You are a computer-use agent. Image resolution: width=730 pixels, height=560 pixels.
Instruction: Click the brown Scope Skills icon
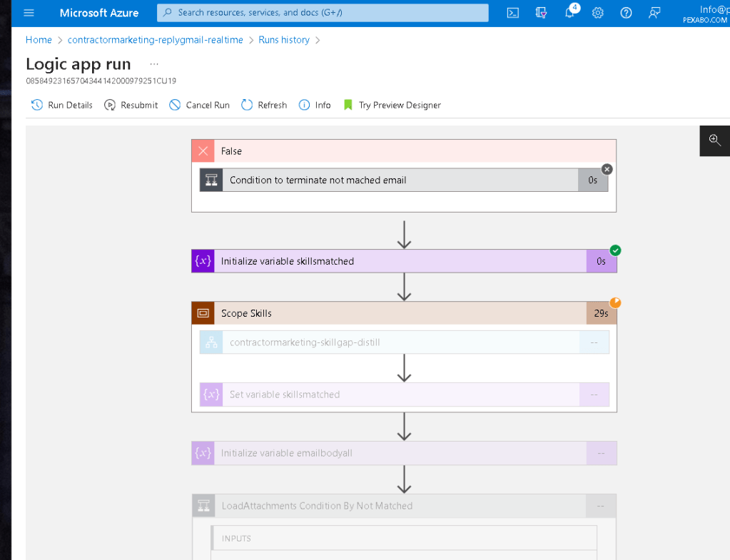pyautogui.click(x=203, y=313)
